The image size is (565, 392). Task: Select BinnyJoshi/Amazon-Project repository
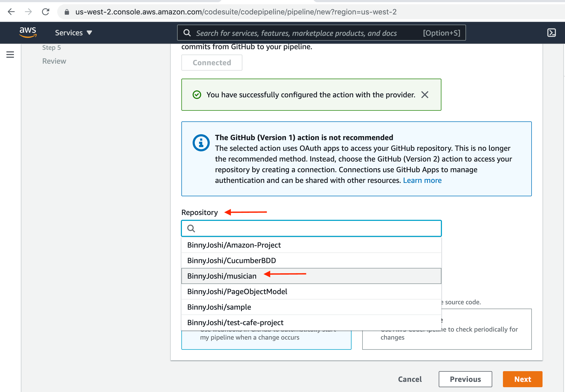pyautogui.click(x=311, y=245)
